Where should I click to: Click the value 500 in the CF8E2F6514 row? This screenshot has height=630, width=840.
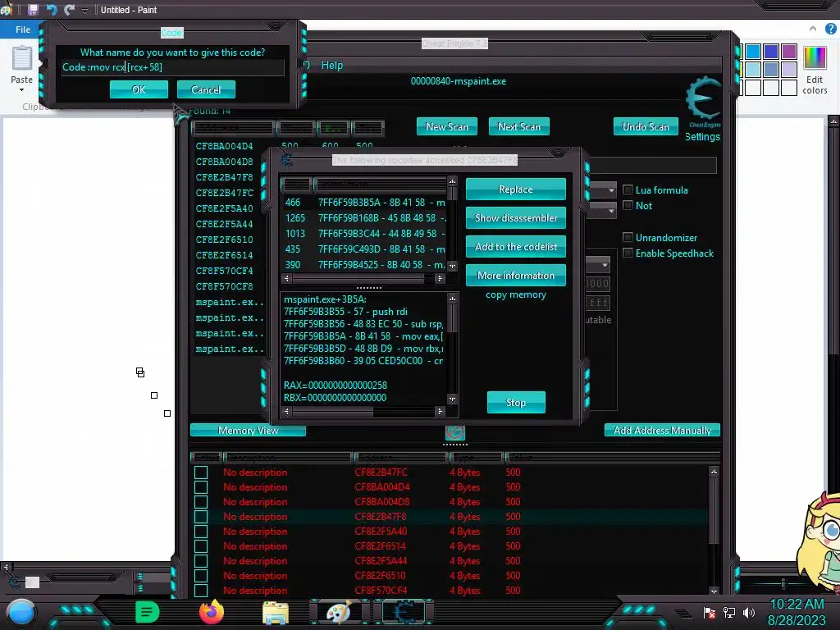pos(513,546)
